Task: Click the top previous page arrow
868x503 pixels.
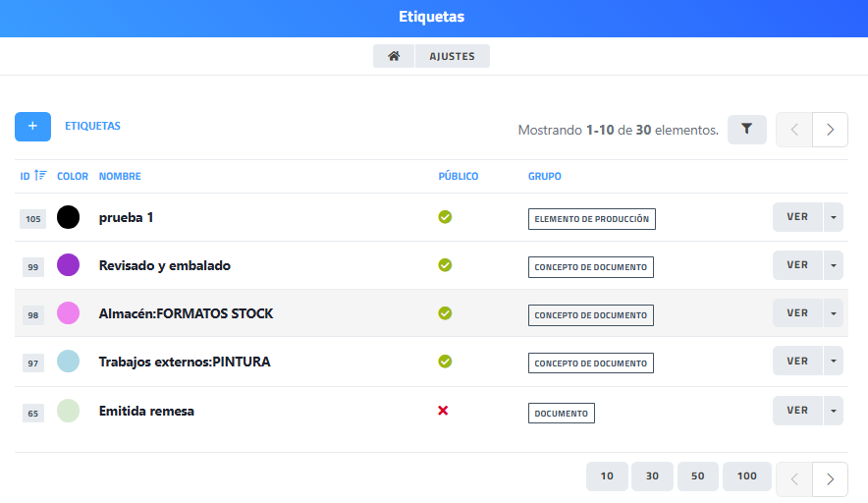Action: pos(794,130)
